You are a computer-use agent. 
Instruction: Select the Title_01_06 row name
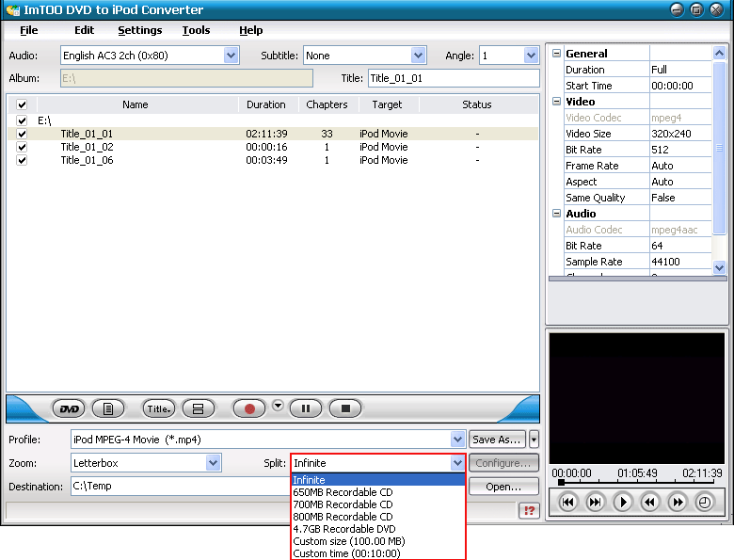point(87,160)
